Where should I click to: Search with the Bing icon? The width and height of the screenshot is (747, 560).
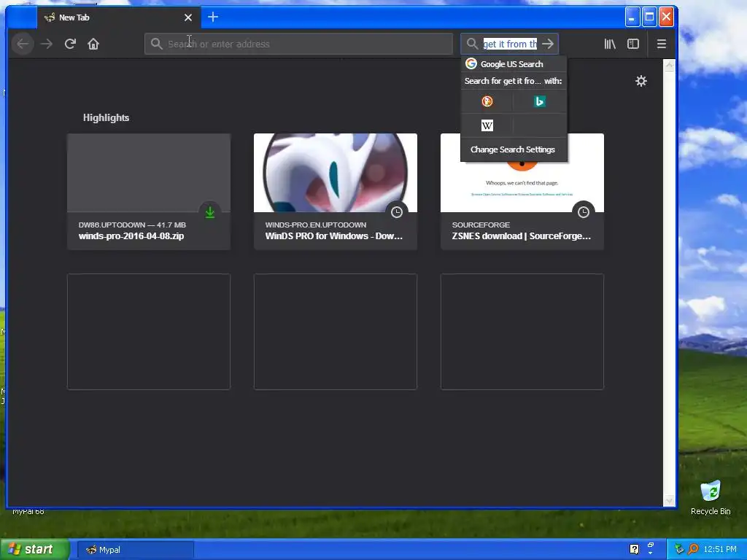click(x=539, y=101)
